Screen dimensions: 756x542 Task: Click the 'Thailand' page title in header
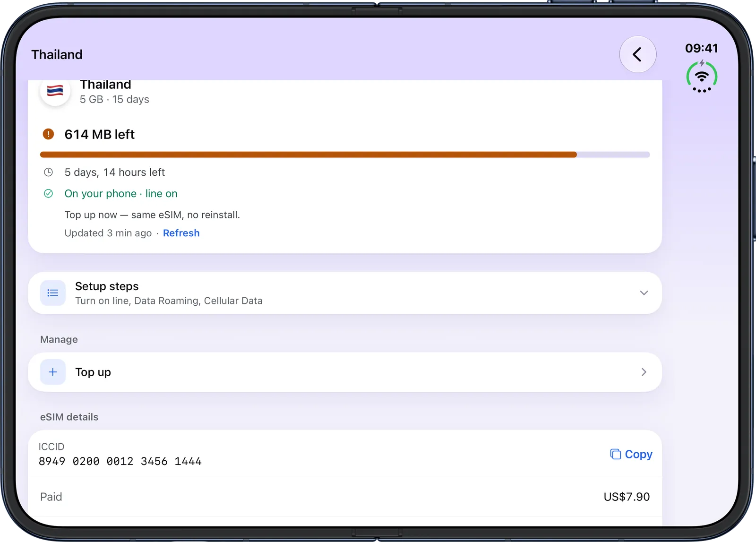tap(57, 55)
